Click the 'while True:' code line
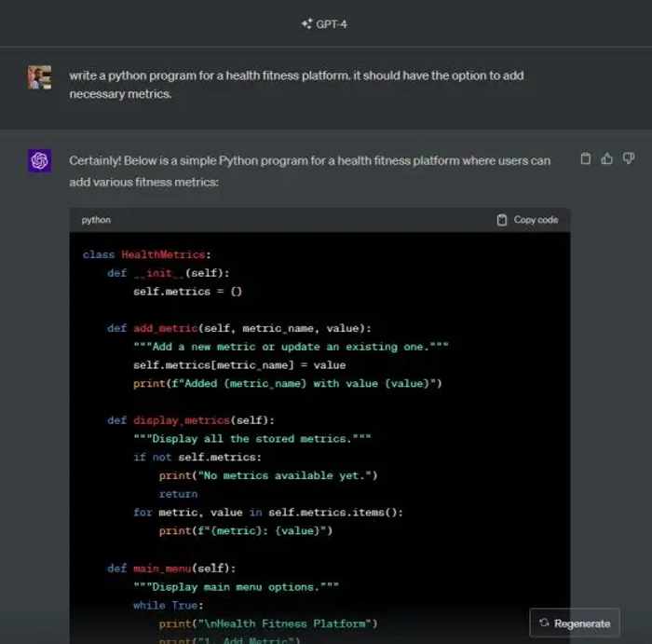The image size is (652, 644). (x=169, y=605)
